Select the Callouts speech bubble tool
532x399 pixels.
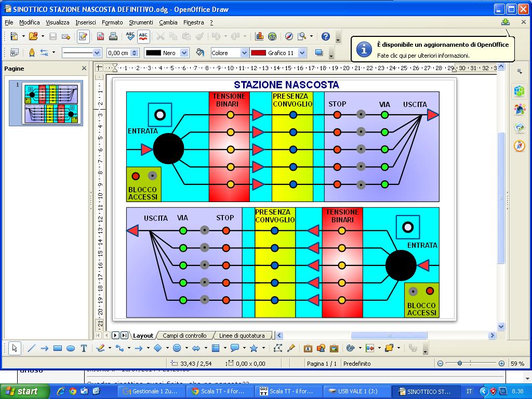pyautogui.click(x=234, y=348)
